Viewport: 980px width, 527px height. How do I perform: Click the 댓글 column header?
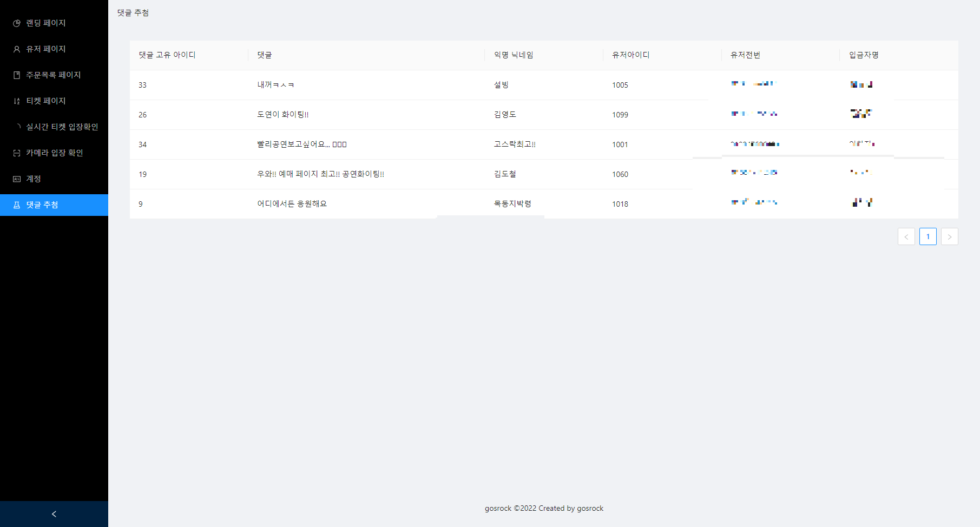click(x=366, y=55)
